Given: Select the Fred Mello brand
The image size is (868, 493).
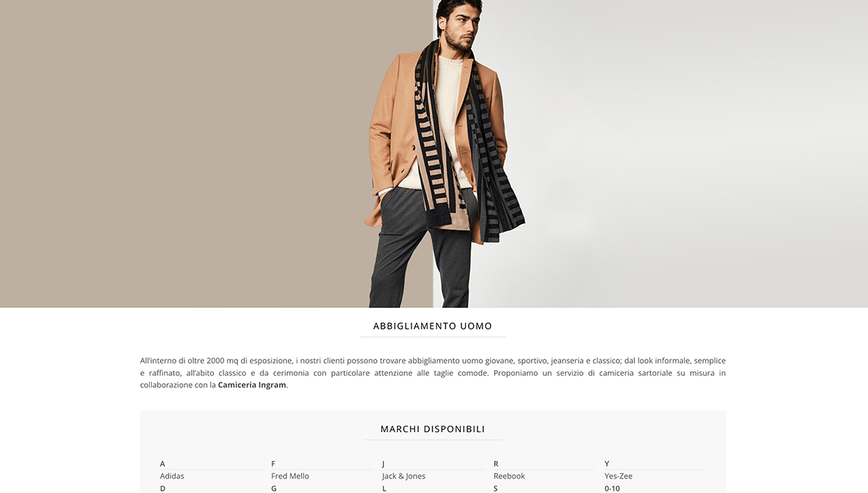Looking at the screenshot, I should 290,476.
